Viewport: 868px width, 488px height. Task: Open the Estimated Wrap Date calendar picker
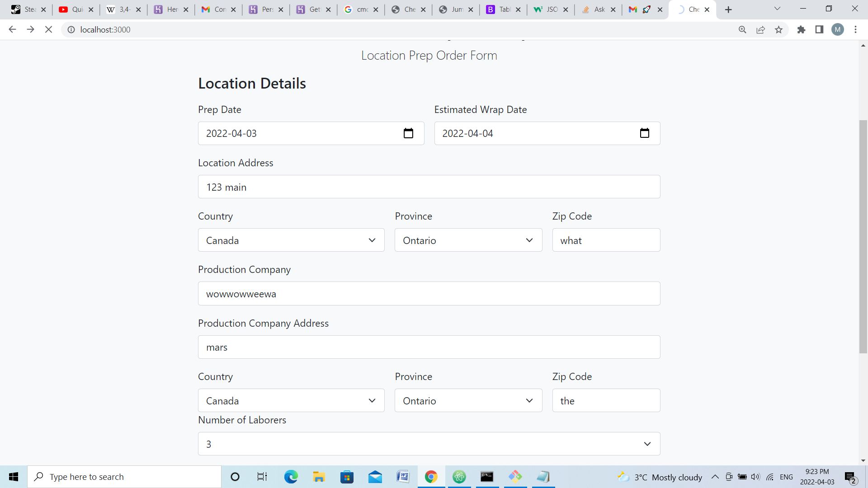tap(644, 133)
